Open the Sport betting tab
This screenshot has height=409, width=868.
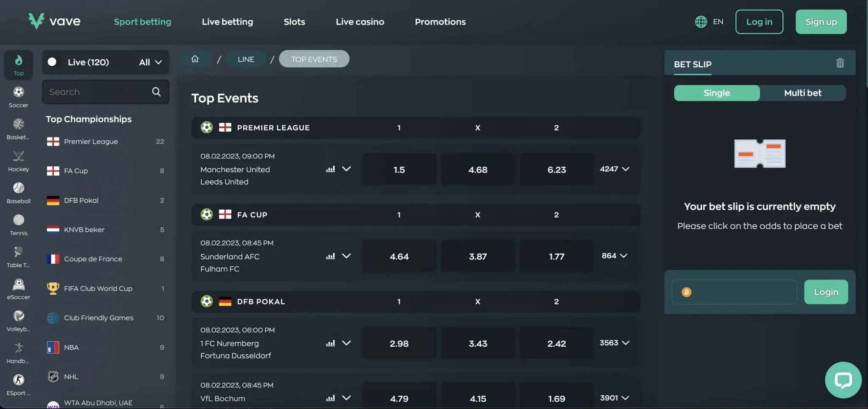pos(142,22)
